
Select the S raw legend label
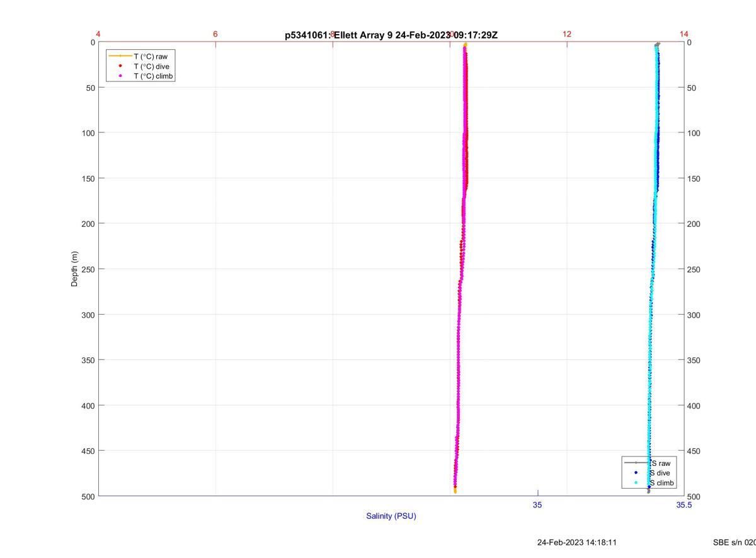tap(660, 463)
